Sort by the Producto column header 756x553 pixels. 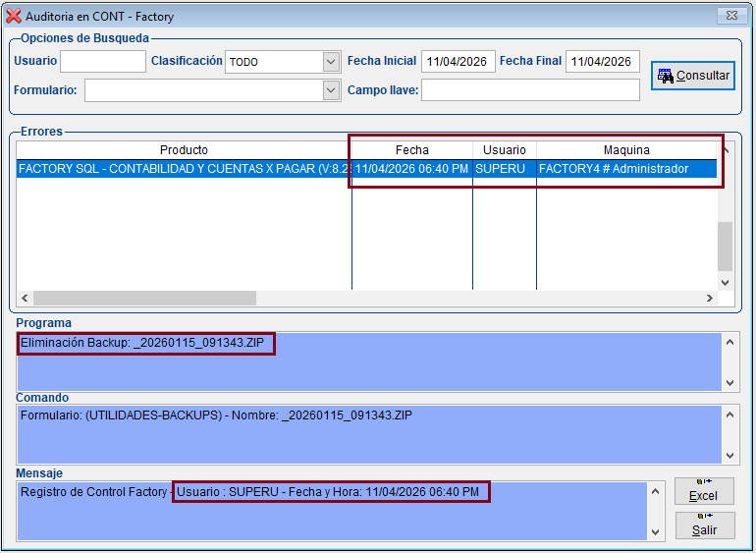click(x=184, y=150)
